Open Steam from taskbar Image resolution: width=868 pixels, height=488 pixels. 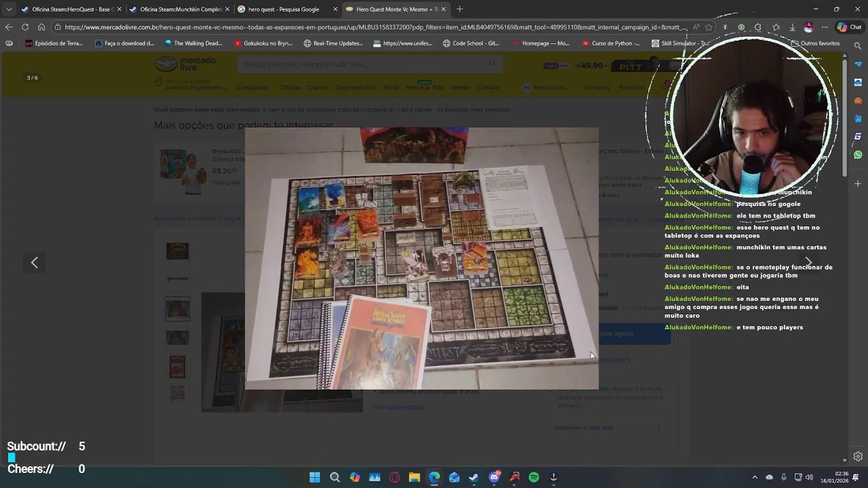pyautogui.click(x=474, y=477)
